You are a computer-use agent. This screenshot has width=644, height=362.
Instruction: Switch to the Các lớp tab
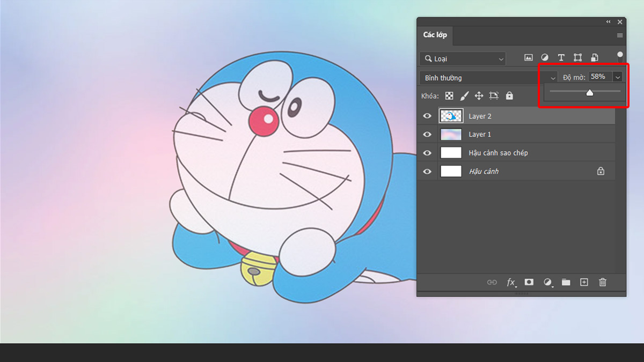(435, 35)
